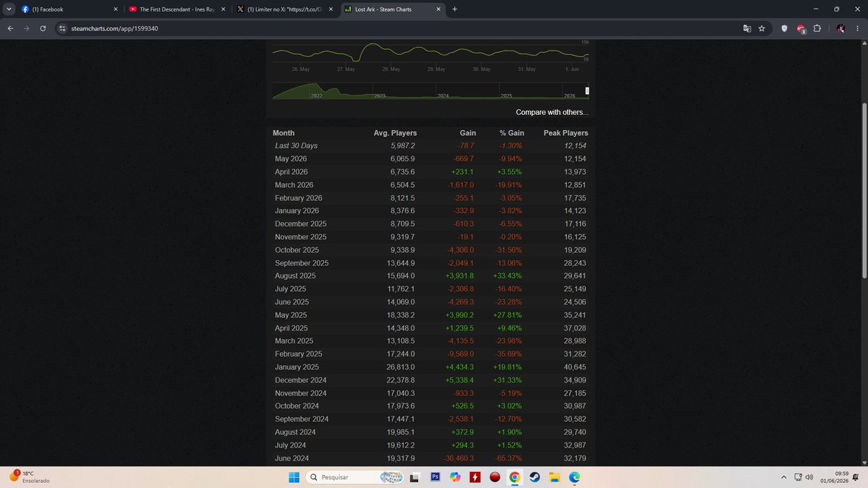Close the Limiter no X tab
The height and width of the screenshot is (488, 868).
point(331,9)
